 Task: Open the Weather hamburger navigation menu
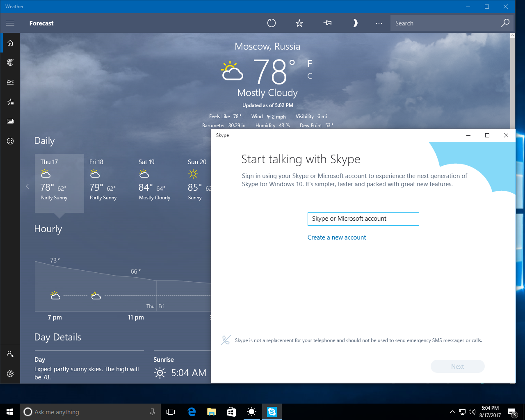coord(10,23)
